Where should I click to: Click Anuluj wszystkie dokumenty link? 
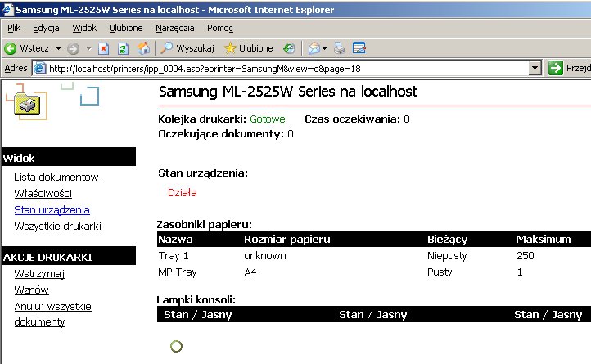[x=52, y=314]
